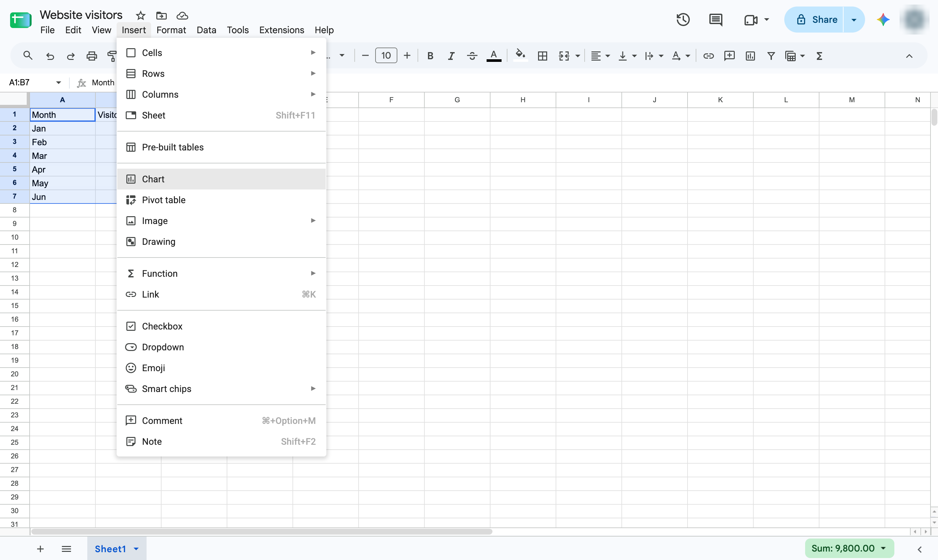Screen dimensions: 938x560
Task: Expand the Smart chips submenu
Action: tap(221, 389)
